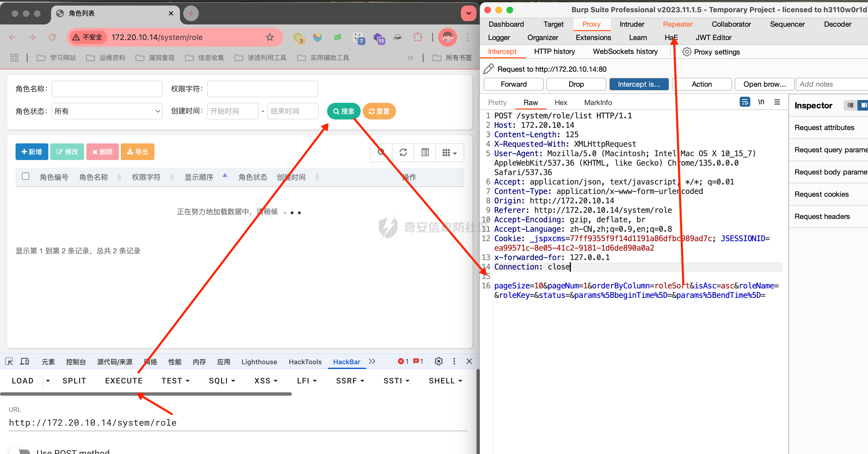
Task: Open the columns grid dropdown
Action: point(449,152)
